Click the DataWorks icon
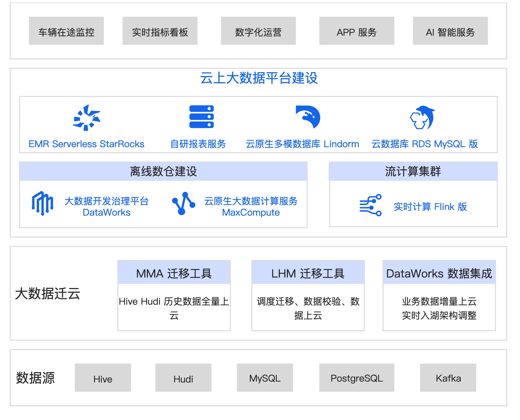The height and width of the screenshot is (420, 520). pos(42,203)
